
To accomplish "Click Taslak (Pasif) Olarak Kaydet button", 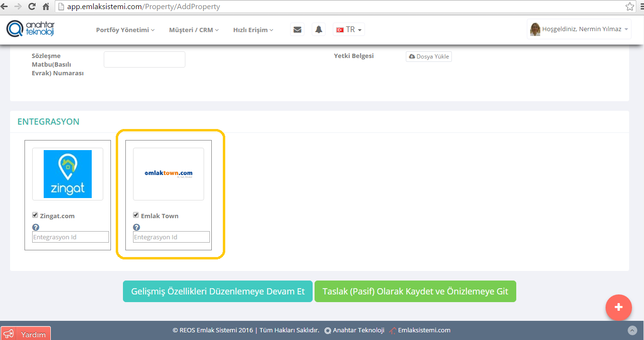I will tap(415, 292).
